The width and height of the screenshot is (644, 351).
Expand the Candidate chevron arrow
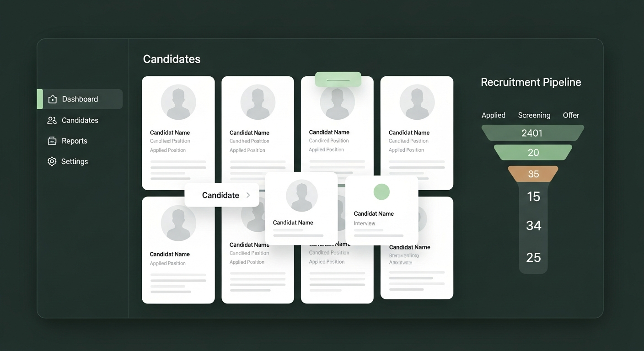click(x=248, y=195)
